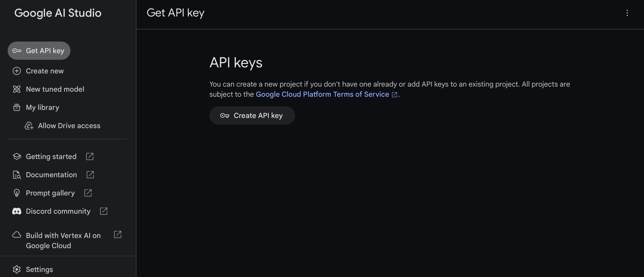Open Build with Vertex AI on Google Cloud
This screenshot has height=277, width=644.
coord(63,240)
